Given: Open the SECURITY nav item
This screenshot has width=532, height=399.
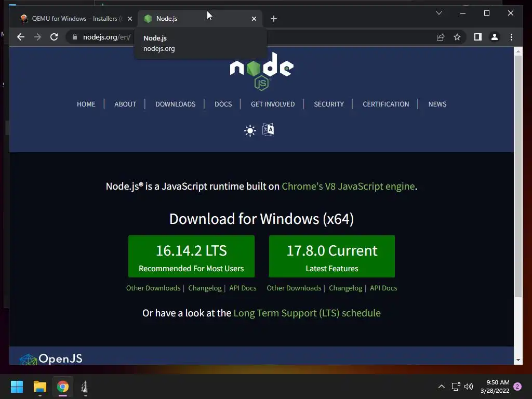Looking at the screenshot, I should (x=329, y=104).
